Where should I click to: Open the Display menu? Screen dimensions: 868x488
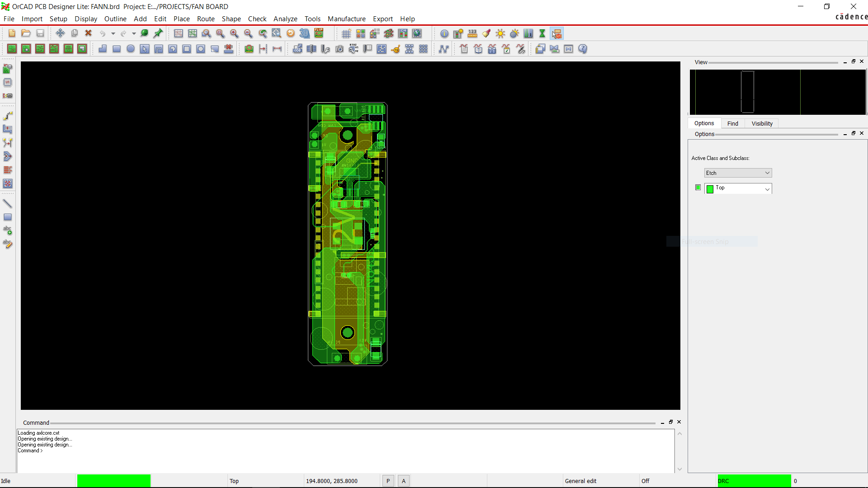coord(86,19)
